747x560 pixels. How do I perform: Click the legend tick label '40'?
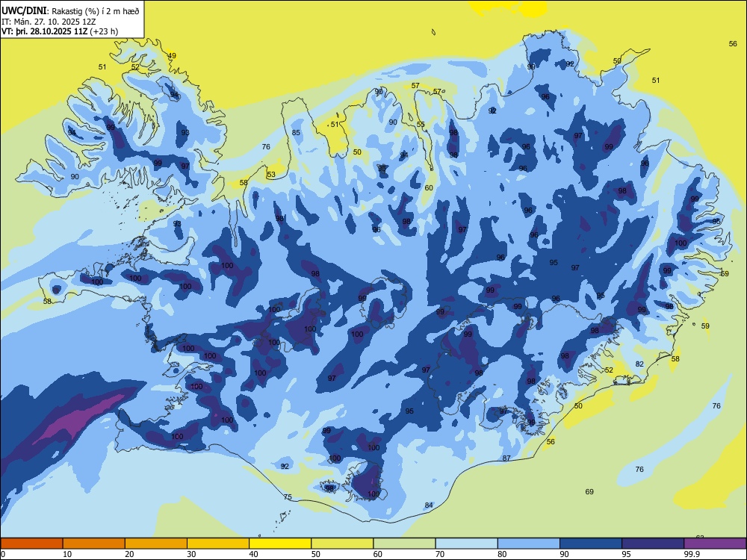click(x=253, y=554)
